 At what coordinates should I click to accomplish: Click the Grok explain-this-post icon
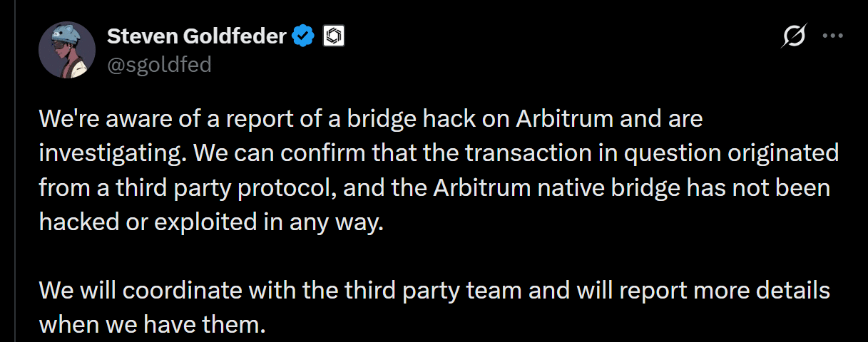pyautogui.click(x=794, y=36)
